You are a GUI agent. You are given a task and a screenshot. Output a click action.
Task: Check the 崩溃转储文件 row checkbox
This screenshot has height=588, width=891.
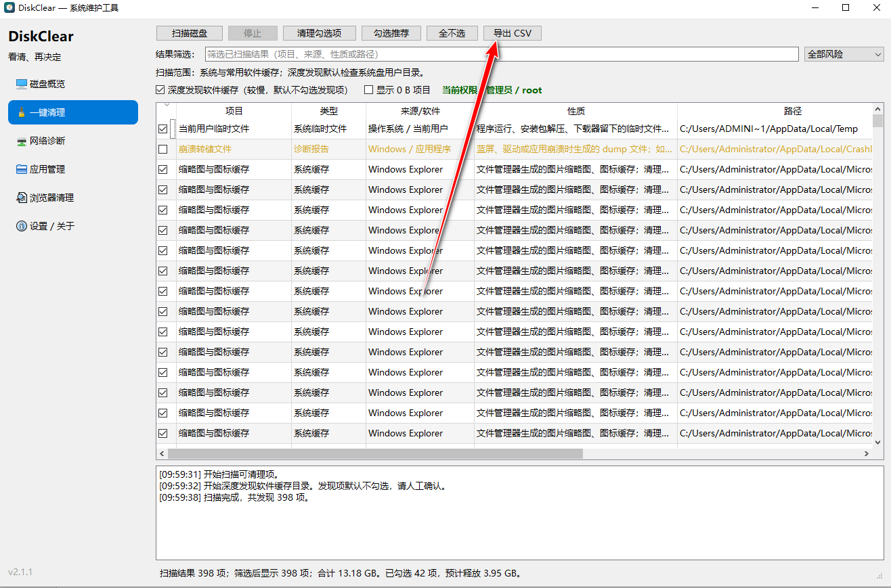click(x=163, y=149)
